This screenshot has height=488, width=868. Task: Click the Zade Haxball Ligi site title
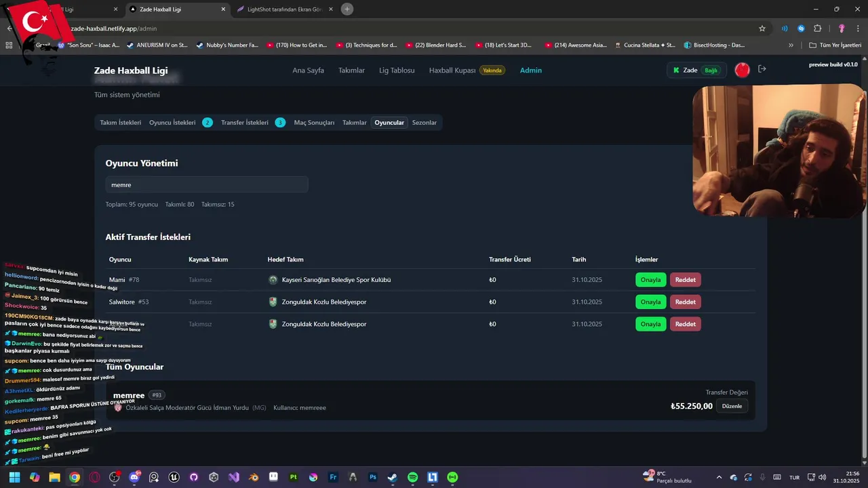click(x=131, y=70)
